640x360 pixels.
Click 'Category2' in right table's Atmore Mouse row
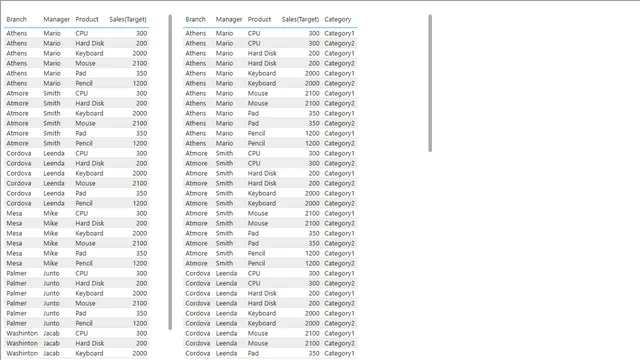339,223
